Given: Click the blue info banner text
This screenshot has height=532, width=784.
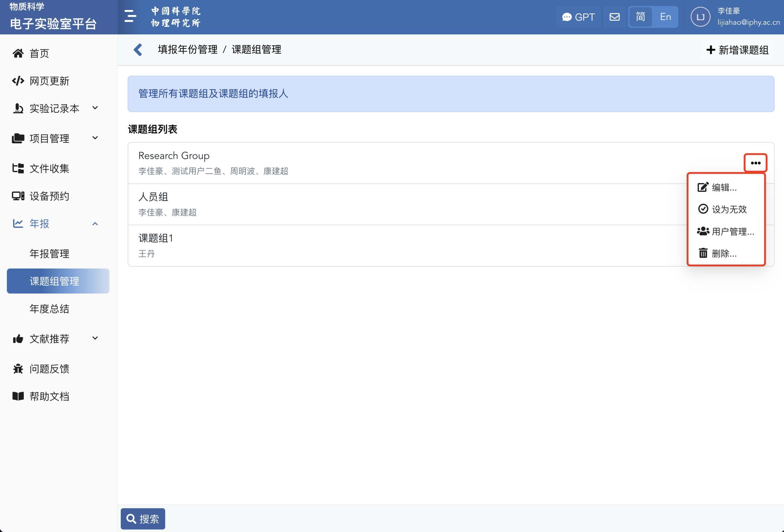Looking at the screenshot, I should click(x=213, y=94).
